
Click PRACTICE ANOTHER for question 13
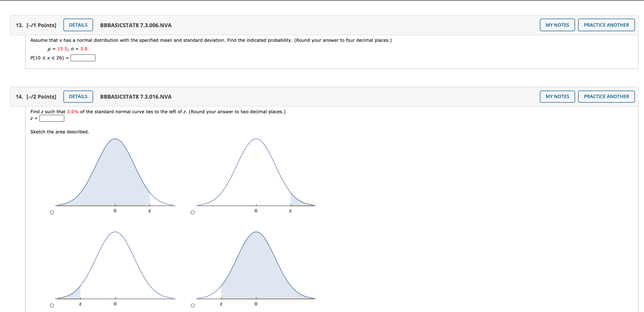(606, 25)
